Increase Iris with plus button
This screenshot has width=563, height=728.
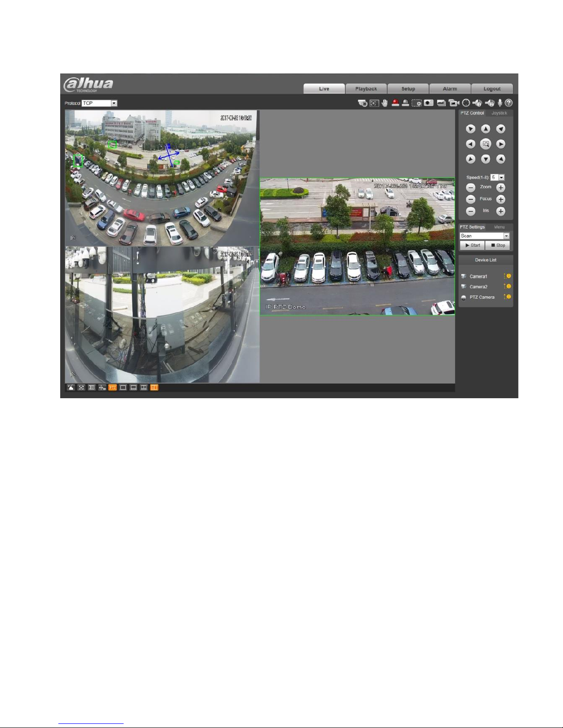(x=501, y=211)
